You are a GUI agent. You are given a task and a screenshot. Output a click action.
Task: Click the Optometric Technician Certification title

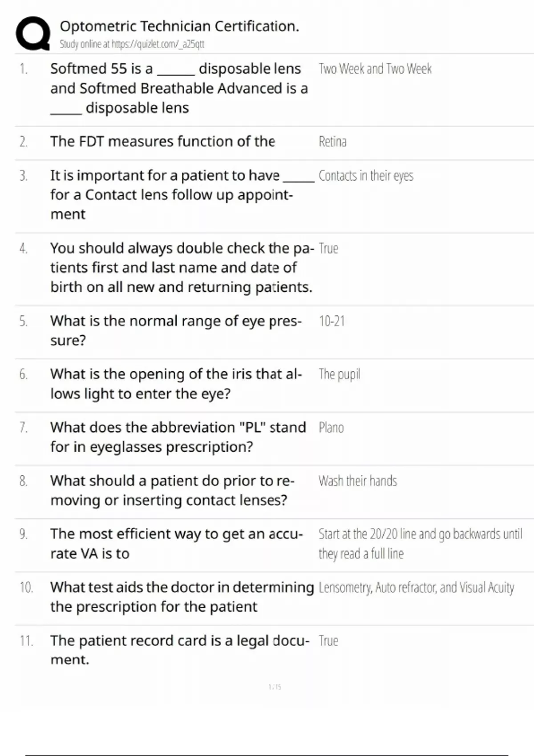[x=179, y=26]
